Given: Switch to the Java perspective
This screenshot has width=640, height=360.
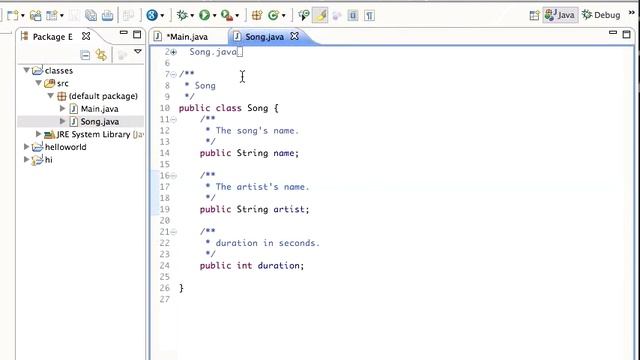Looking at the screenshot, I should (560, 15).
